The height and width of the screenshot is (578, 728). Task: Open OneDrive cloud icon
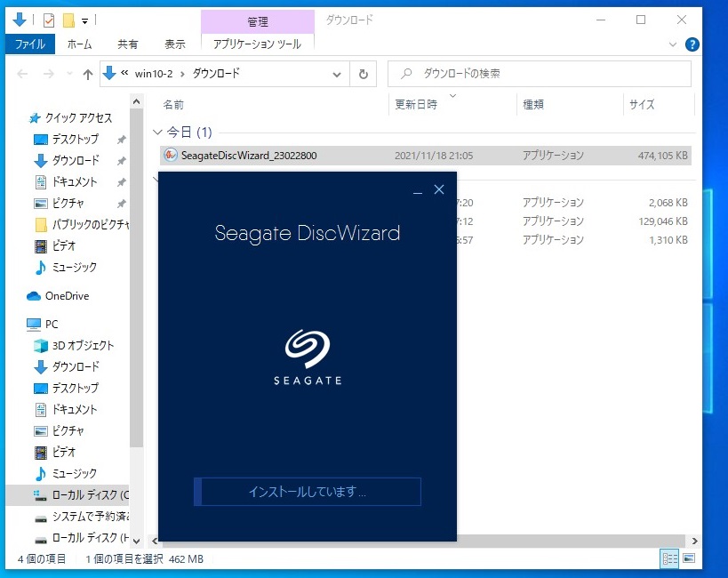pyautogui.click(x=34, y=296)
